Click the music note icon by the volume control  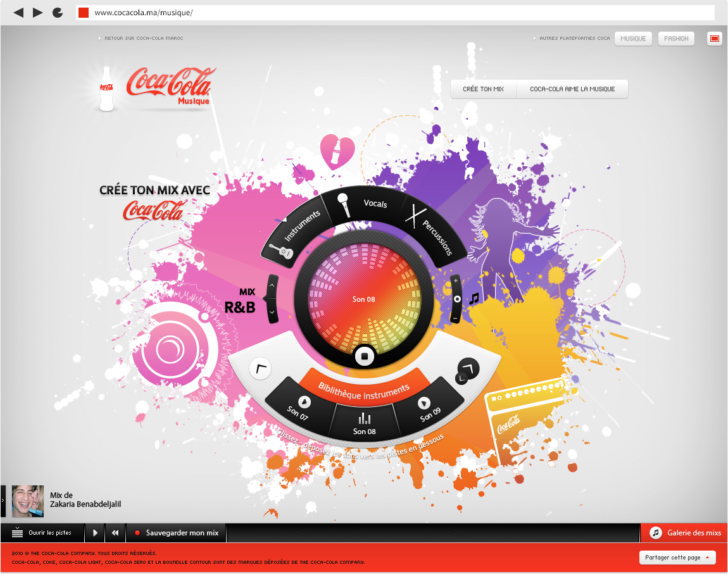(474, 298)
